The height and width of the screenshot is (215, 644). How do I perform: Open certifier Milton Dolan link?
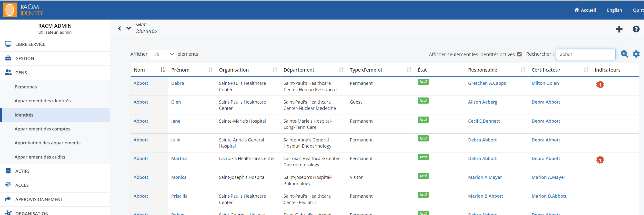click(x=545, y=83)
